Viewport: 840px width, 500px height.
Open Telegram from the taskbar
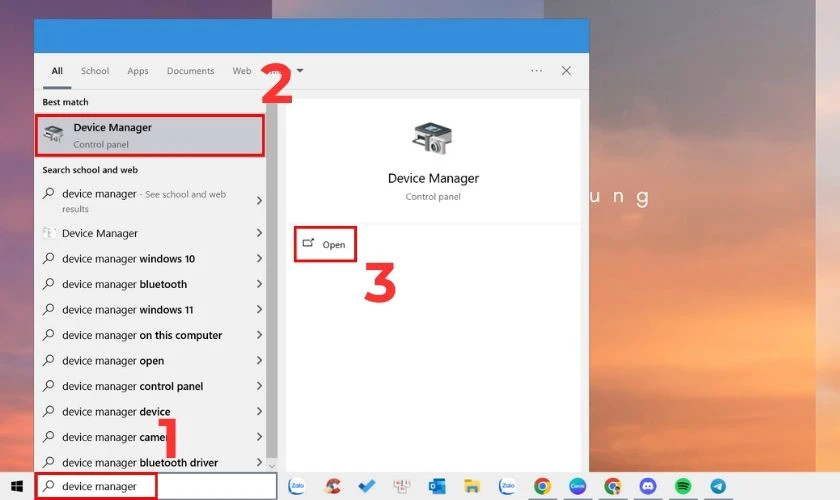pyautogui.click(x=718, y=486)
